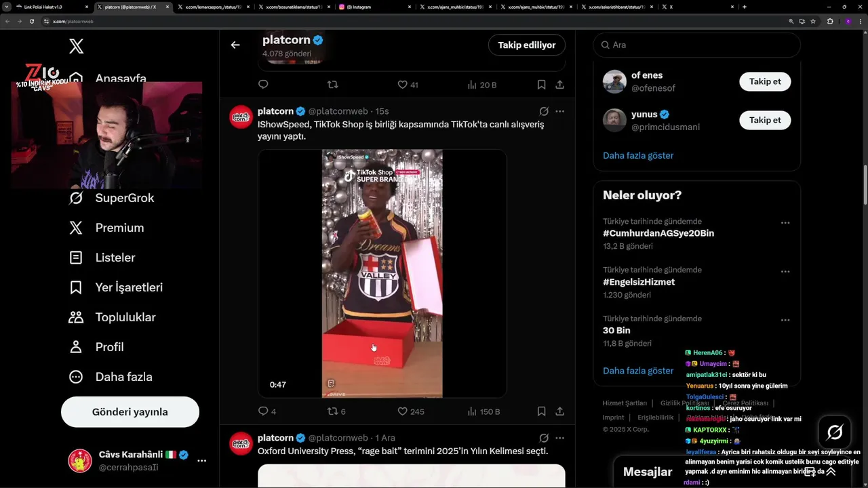868x488 pixels.
Task: Open the floating Grok button
Action: 835,432
